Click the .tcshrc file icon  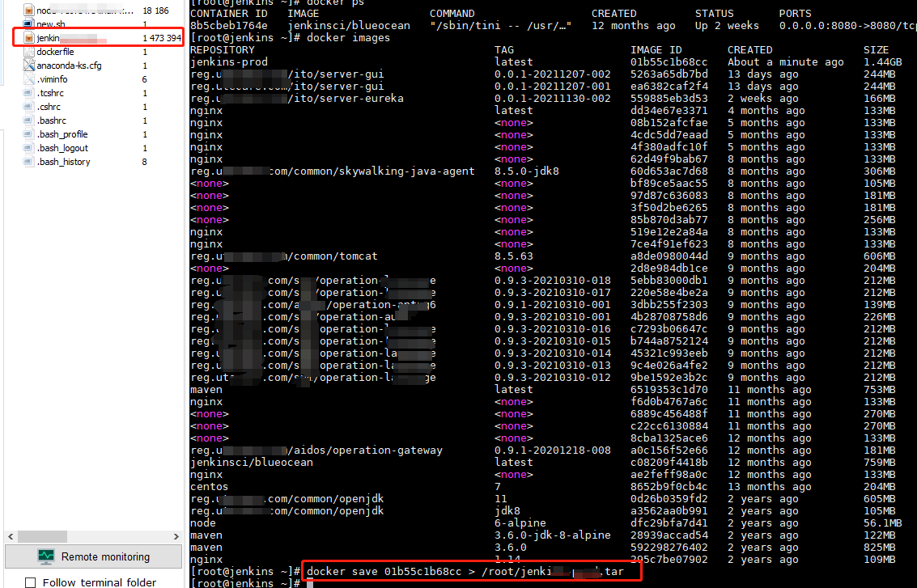(x=28, y=93)
